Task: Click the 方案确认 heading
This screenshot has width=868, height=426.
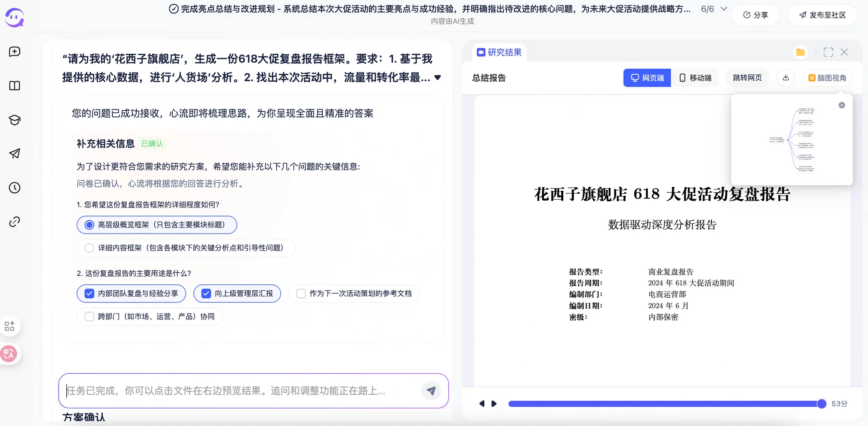Action: click(x=84, y=417)
